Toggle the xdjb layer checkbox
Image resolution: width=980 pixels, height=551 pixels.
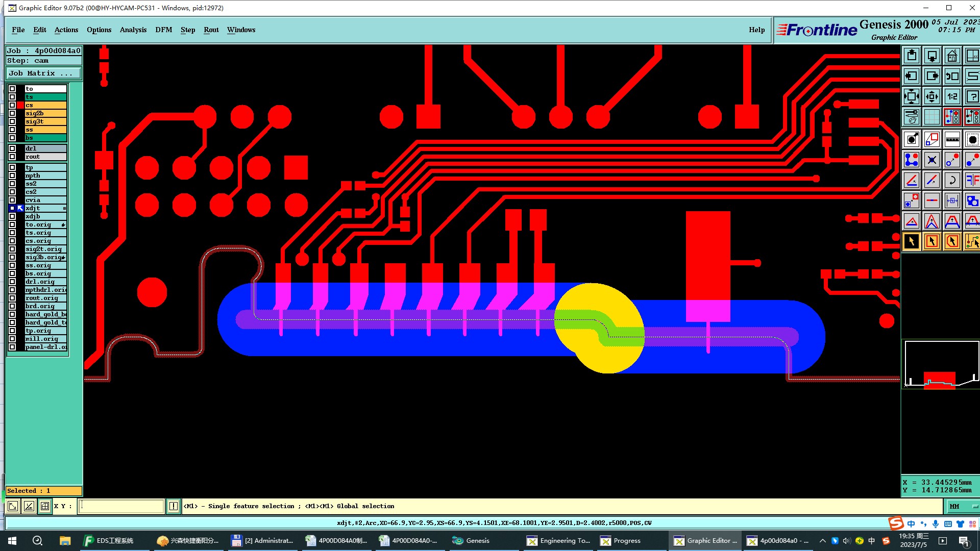tap(12, 216)
